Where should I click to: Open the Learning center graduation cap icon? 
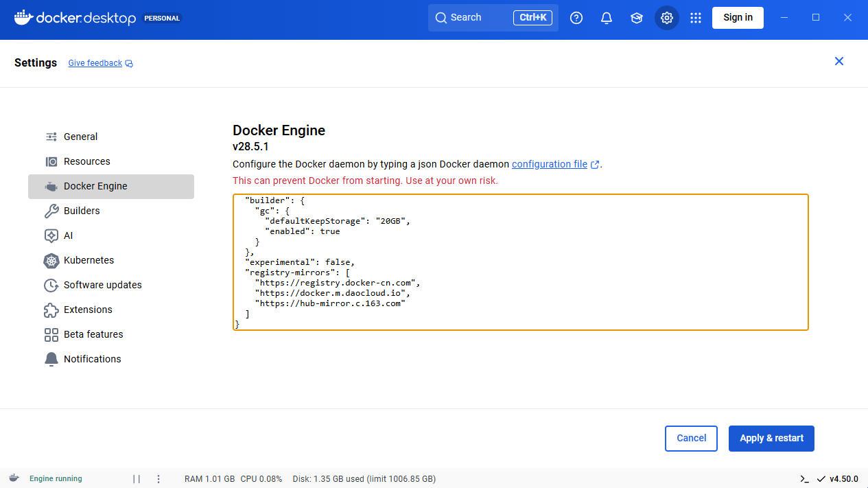(x=637, y=18)
